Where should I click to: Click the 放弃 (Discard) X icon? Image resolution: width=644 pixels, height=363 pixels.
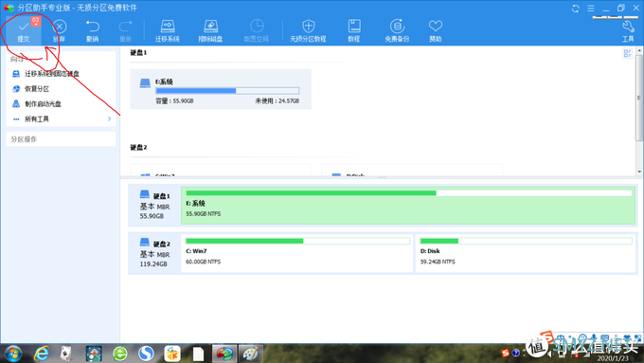click(x=60, y=27)
